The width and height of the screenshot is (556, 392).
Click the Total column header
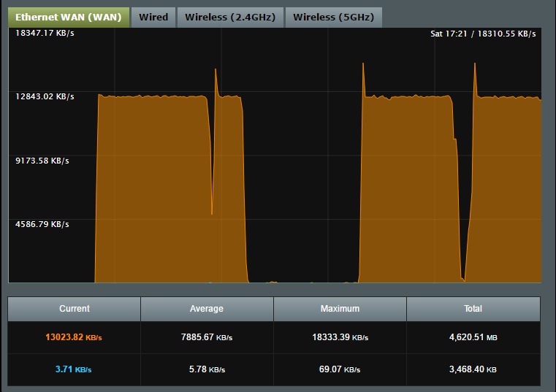pos(473,309)
